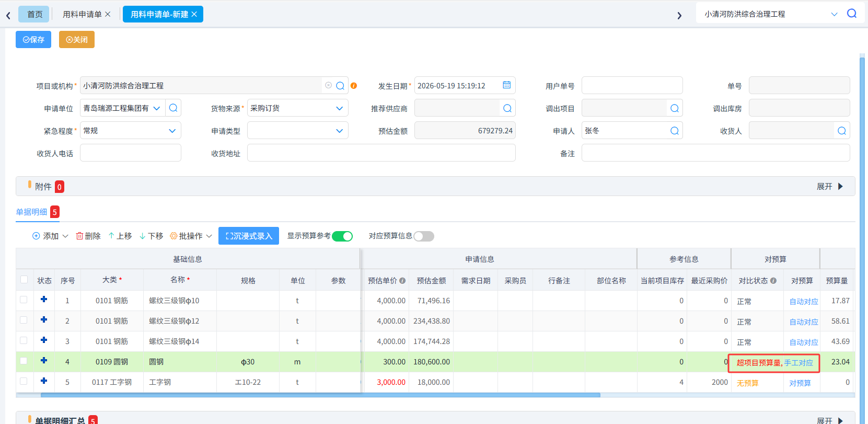Click search icon in 推荐供应商 field
The image size is (868, 424).
(507, 108)
